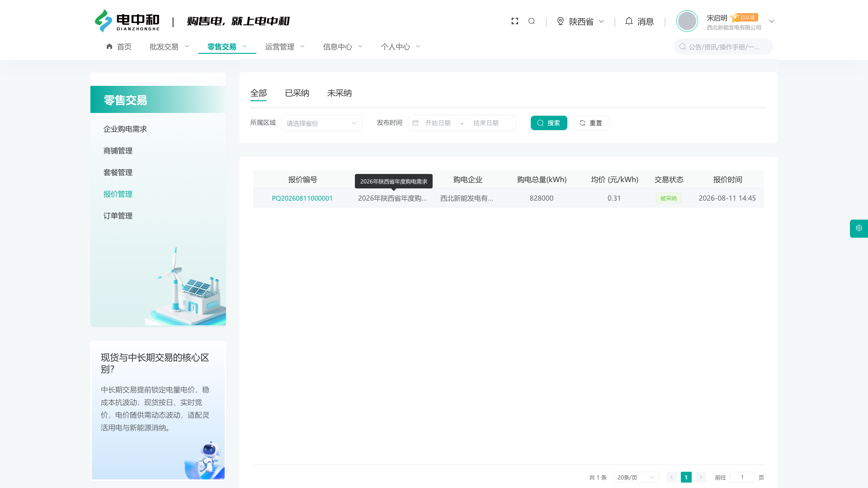Click the header search magnifier icon
The width and height of the screenshot is (868, 488).
click(532, 21)
